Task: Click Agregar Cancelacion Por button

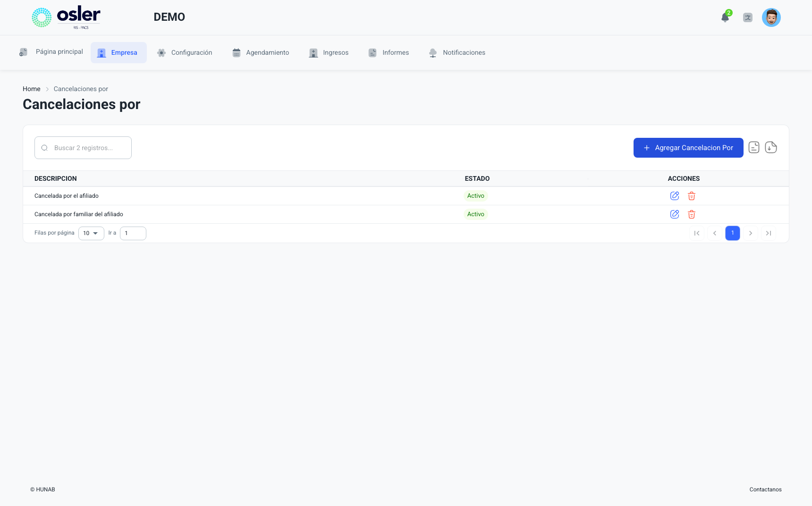Action: [688, 148]
